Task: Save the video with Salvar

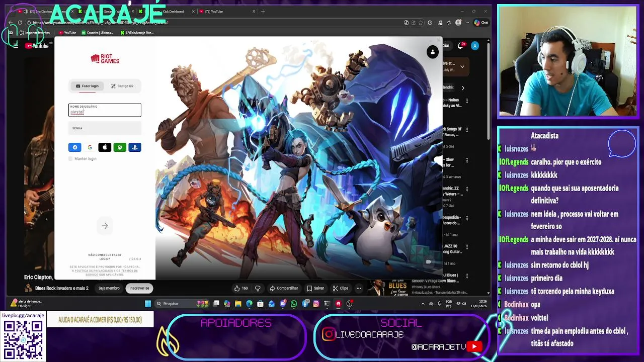Action: (315, 288)
